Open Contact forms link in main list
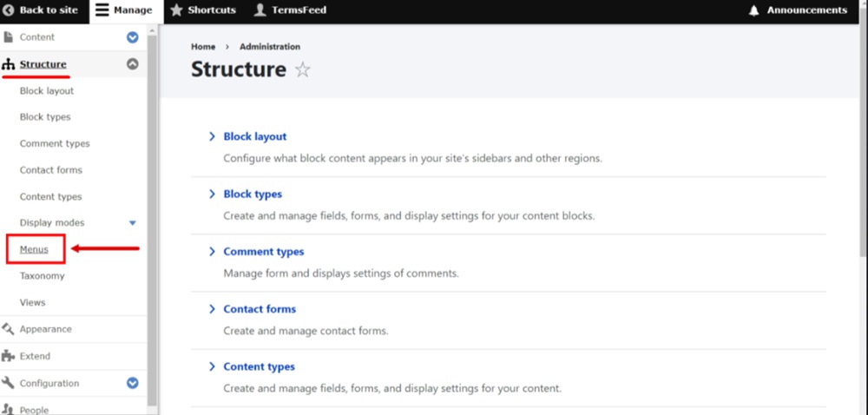Screen dimensions: 868x415 [x=260, y=309]
